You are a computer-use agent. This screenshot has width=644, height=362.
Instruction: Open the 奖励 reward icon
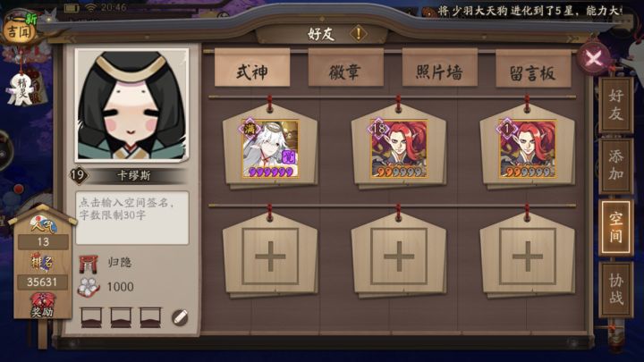point(42,306)
